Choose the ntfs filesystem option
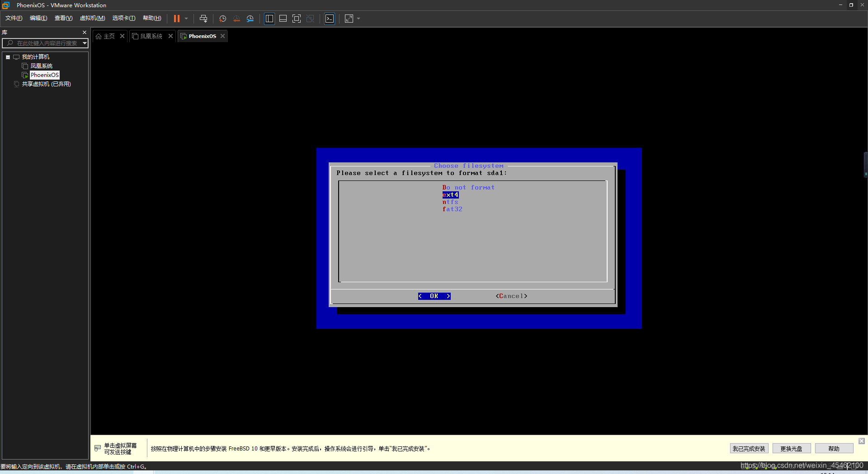Screen dimensions: 868x474 (450, 202)
